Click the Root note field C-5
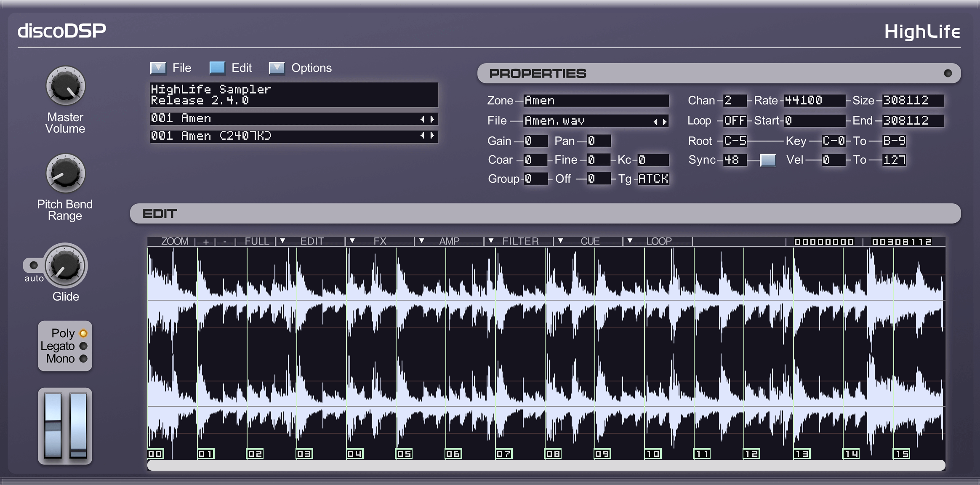Screen dimensions: 980x485 point(735,141)
